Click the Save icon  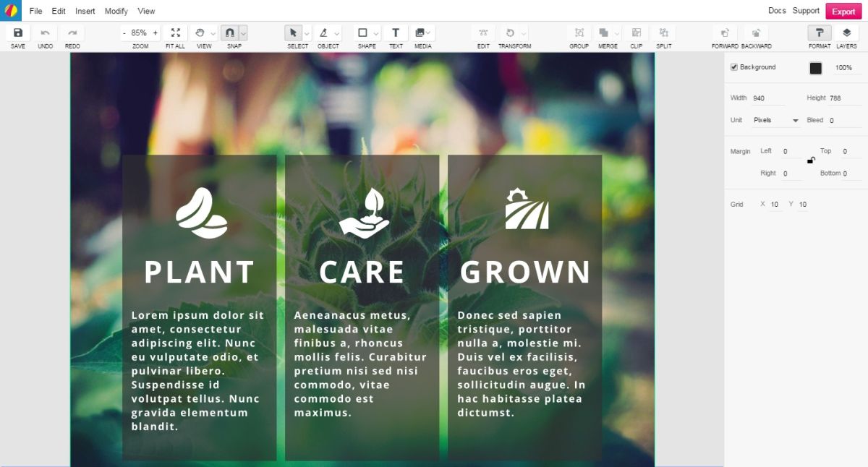[x=18, y=33]
